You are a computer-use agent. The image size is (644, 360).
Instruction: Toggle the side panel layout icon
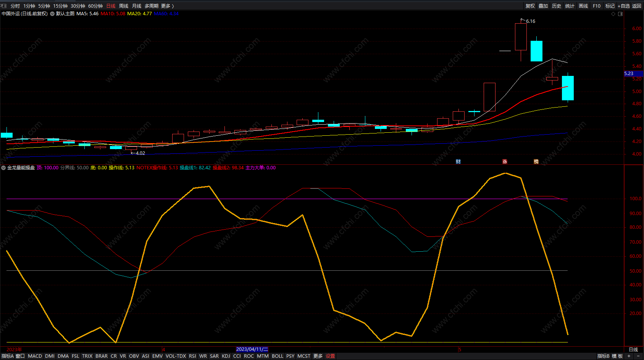(620, 14)
